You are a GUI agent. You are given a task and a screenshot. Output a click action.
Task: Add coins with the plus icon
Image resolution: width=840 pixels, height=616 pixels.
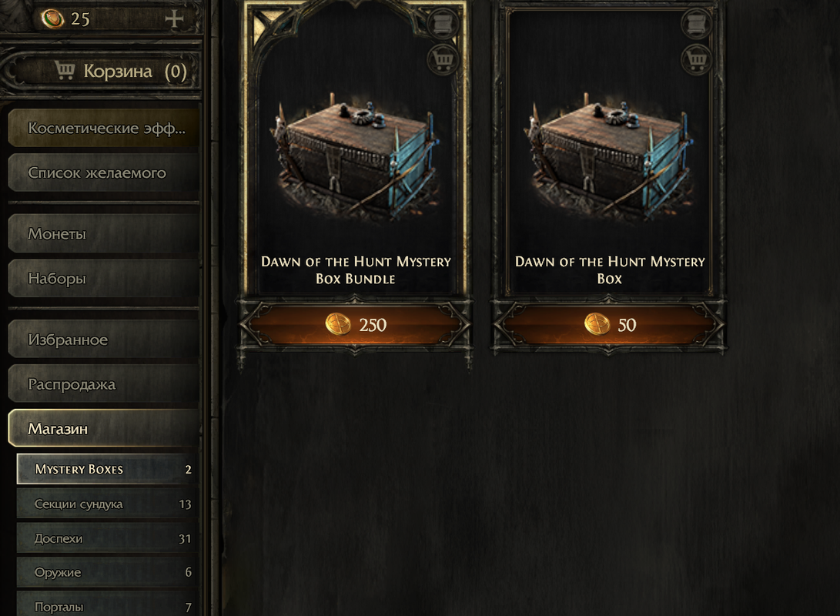[174, 18]
